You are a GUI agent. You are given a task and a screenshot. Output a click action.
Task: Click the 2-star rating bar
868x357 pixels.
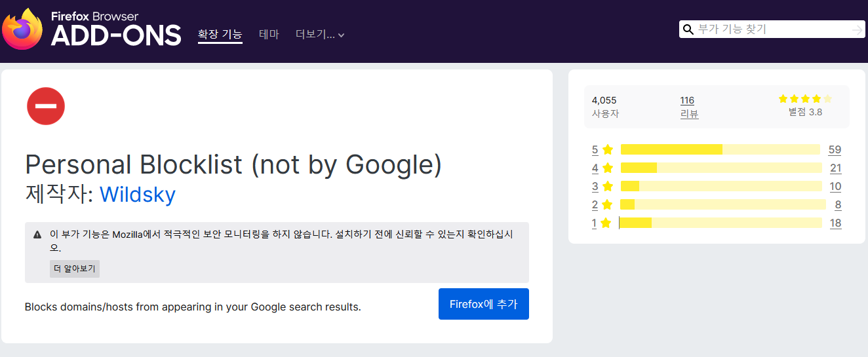pyautogui.click(x=722, y=204)
